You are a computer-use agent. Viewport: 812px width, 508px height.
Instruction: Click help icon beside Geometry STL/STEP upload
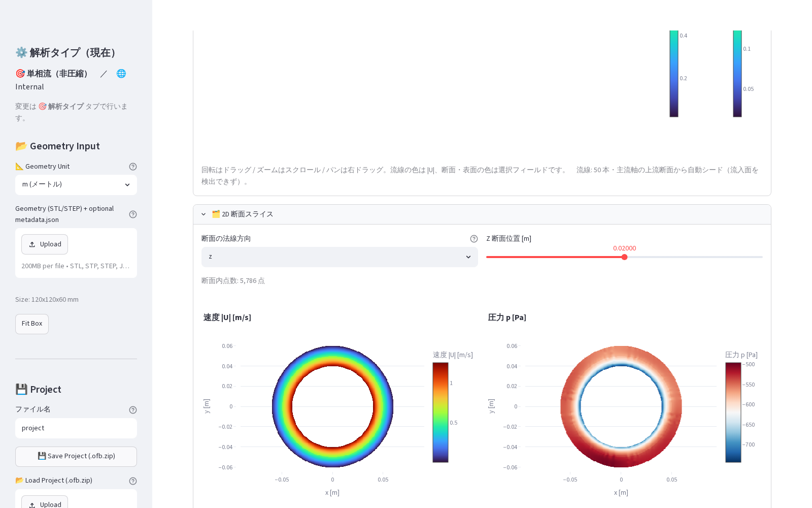133,214
